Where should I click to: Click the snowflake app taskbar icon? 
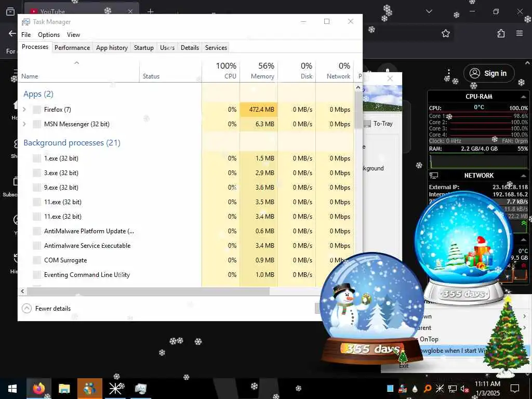115,389
